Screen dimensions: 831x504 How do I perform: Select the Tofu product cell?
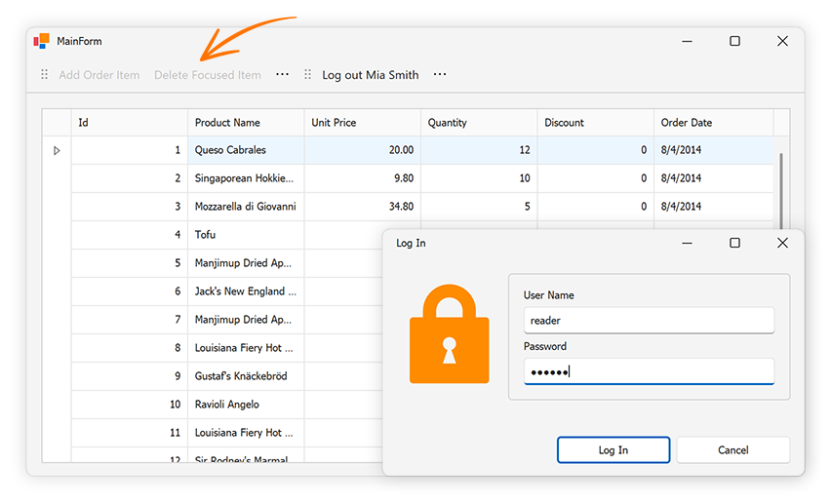[x=246, y=235]
